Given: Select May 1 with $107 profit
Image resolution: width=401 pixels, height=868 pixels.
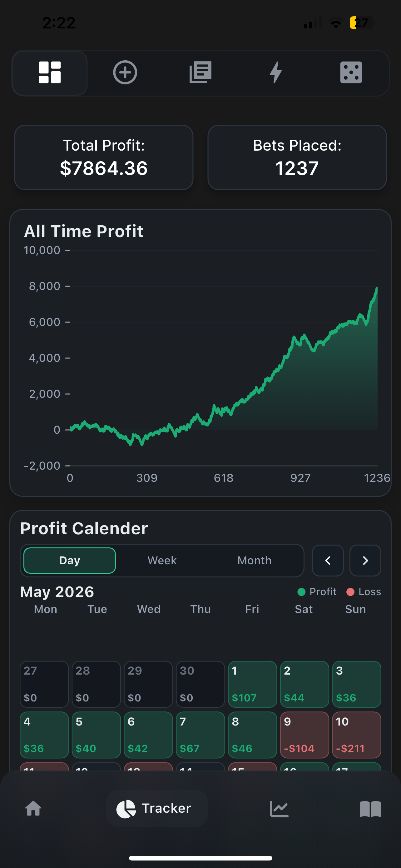Looking at the screenshot, I should 253,684.
